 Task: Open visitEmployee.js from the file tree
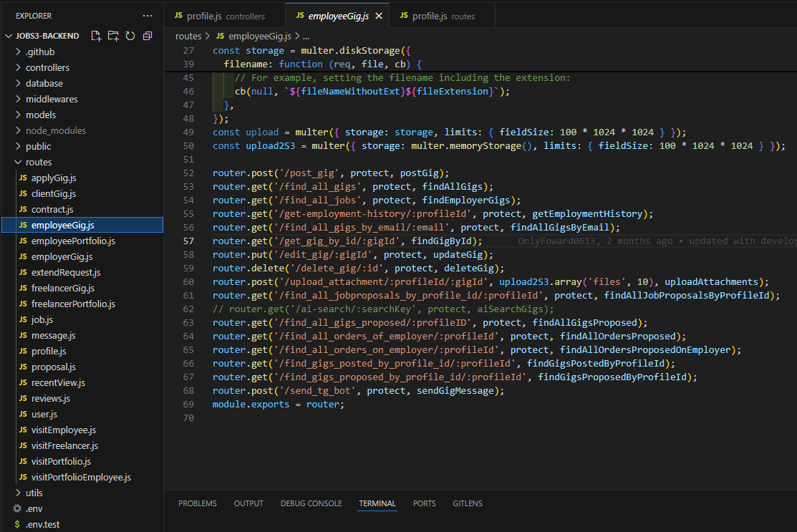(x=82, y=430)
